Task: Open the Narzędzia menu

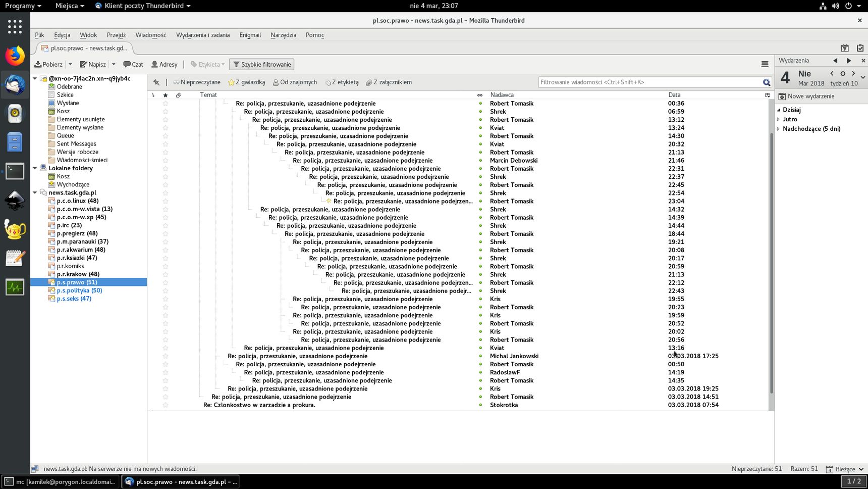Action: click(x=283, y=35)
